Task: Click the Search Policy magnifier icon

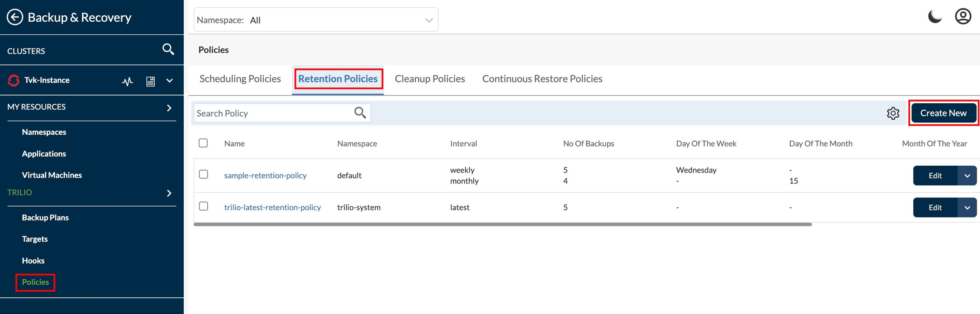Action: tap(360, 113)
